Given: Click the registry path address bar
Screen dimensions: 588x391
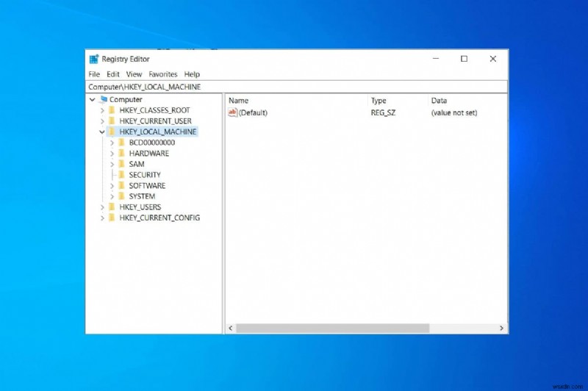Looking at the screenshot, I should pyautogui.click(x=296, y=87).
